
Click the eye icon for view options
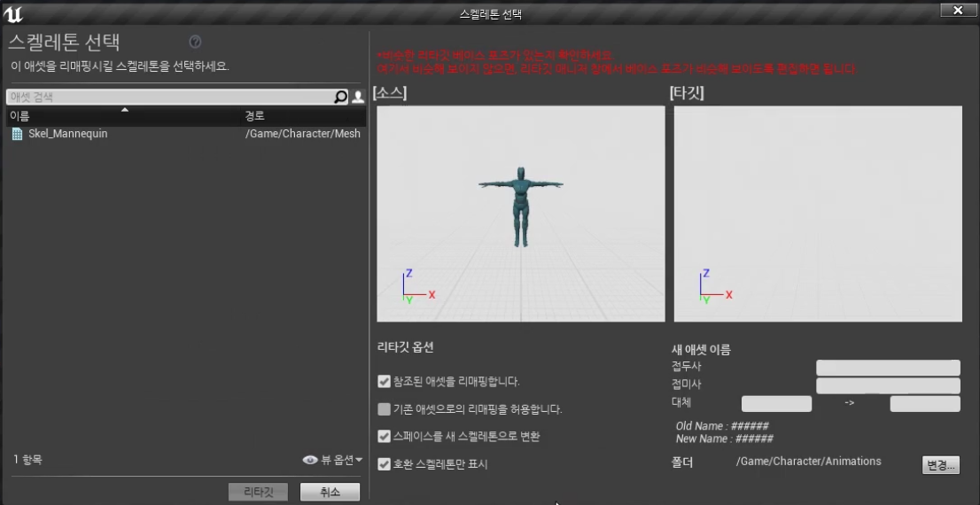(310, 460)
